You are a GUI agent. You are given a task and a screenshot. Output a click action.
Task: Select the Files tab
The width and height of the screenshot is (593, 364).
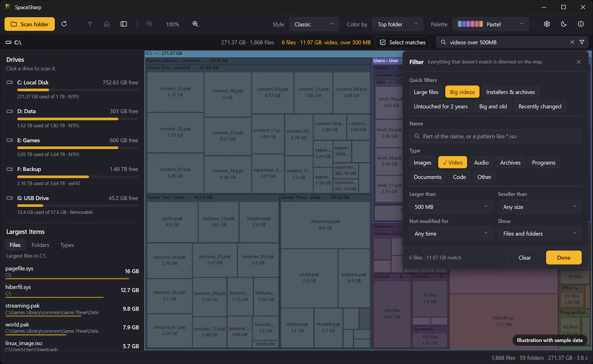tap(15, 245)
